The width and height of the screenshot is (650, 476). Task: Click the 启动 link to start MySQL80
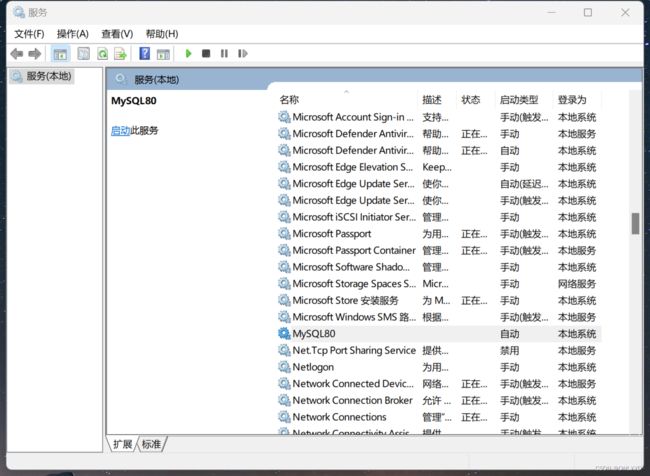coord(121,131)
